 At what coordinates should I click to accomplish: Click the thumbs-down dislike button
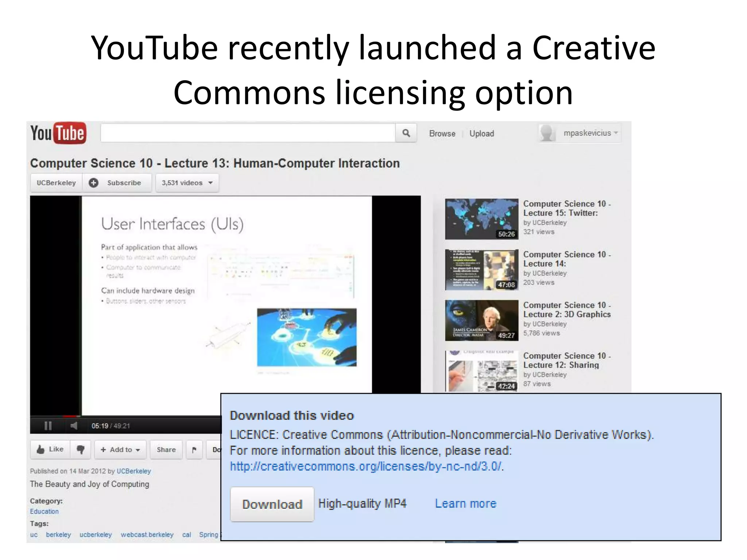[81, 449]
